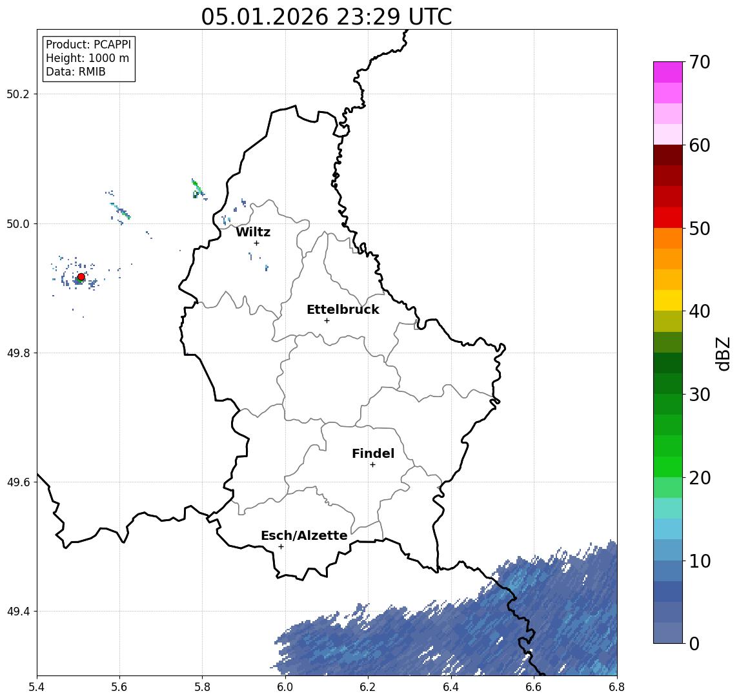Click the red radar location dot
Image resolution: width=739 pixels, height=700 pixels.
point(81,277)
